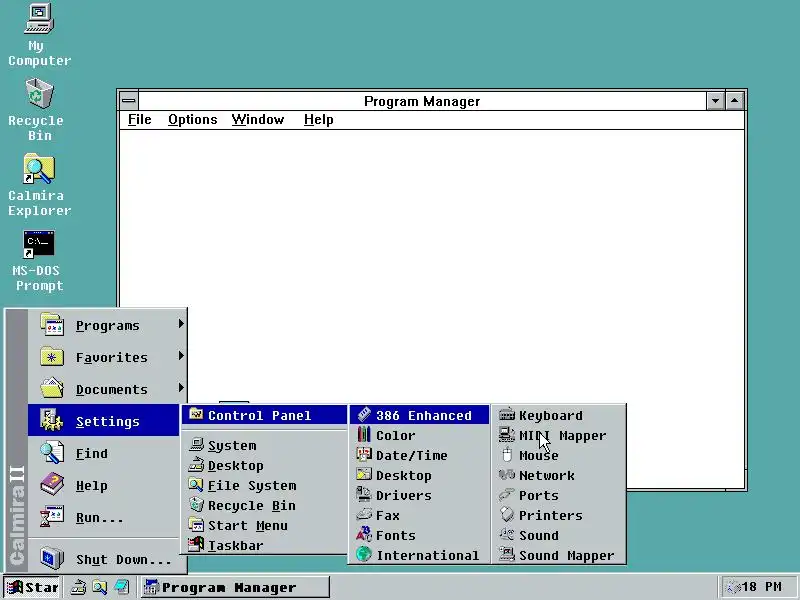Open Start Menu settings entry
The image size is (800, 600).
[264, 525]
